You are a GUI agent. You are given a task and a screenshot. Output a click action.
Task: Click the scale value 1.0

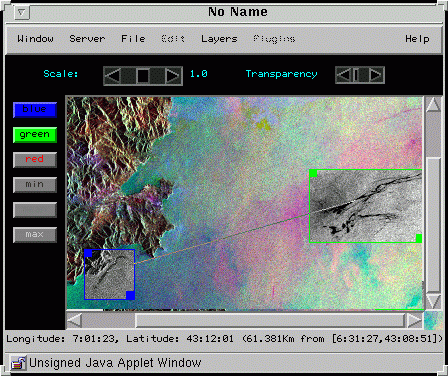tap(199, 74)
